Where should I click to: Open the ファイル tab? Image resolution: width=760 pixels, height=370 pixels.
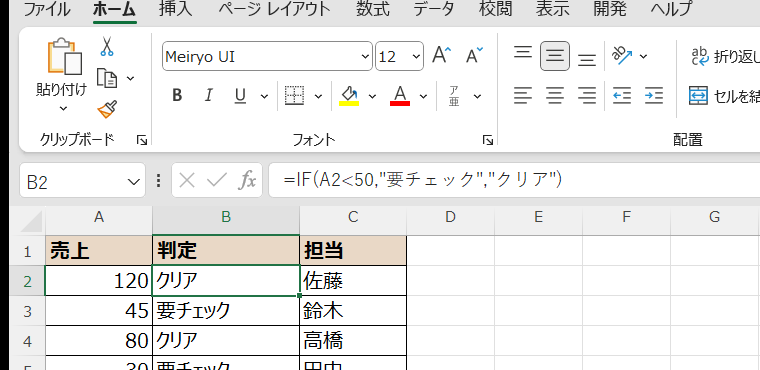coord(47,9)
